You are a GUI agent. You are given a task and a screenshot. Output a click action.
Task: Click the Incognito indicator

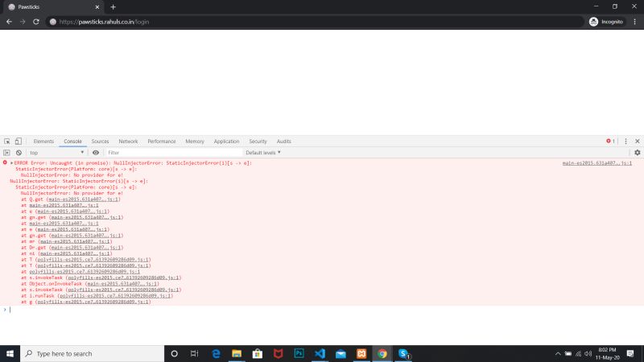(606, 22)
